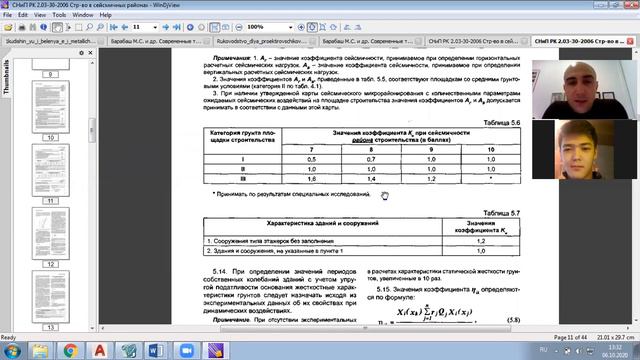640x360 pixels.
Task: Click the Open file folder icon
Action: click(x=8, y=27)
